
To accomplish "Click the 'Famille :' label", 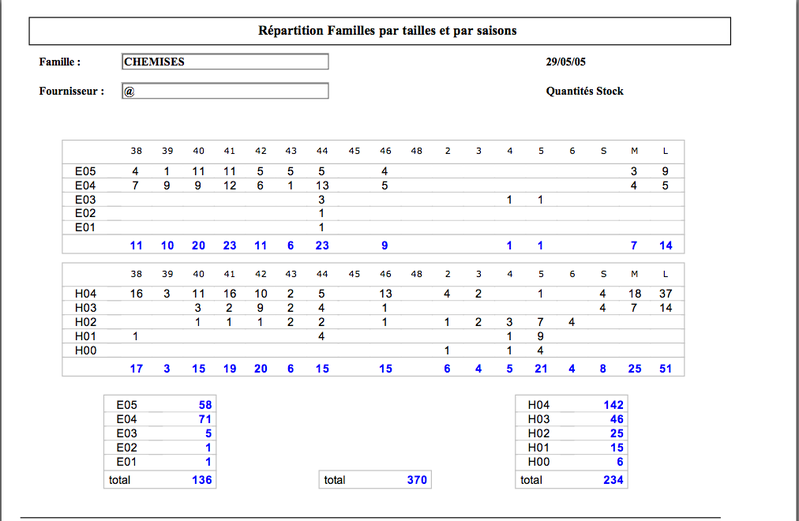I will pyautogui.click(x=60, y=62).
